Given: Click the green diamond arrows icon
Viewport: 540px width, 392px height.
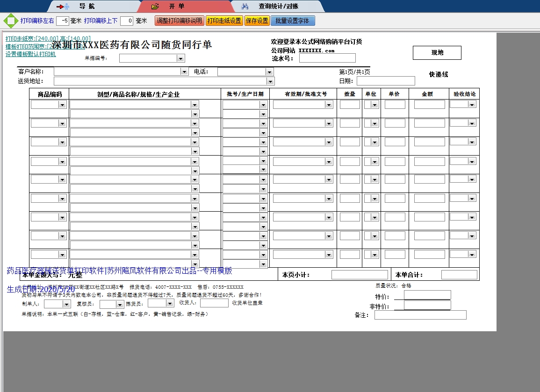Looking at the screenshot, I should [x=10, y=21].
